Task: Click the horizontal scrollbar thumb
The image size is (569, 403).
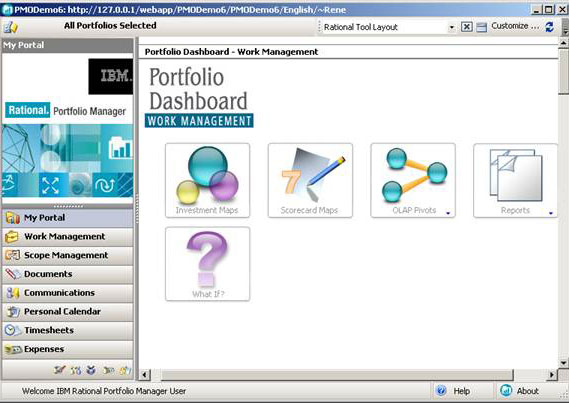Action: [x=337, y=375]
